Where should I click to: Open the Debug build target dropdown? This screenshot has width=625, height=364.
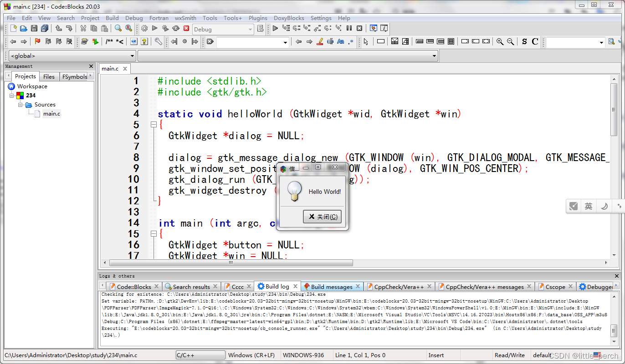pos(251,29)
